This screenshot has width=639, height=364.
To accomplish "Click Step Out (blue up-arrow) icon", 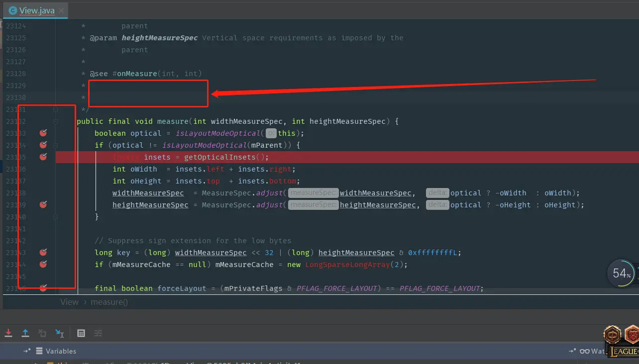I will pyautogui.click(x=25, y=333).
